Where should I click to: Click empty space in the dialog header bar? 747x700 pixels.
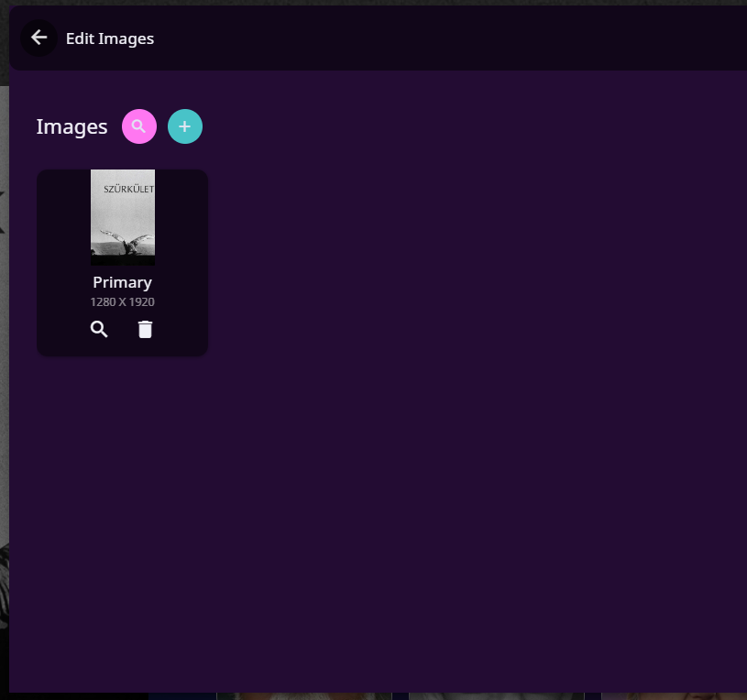[458, 38]
